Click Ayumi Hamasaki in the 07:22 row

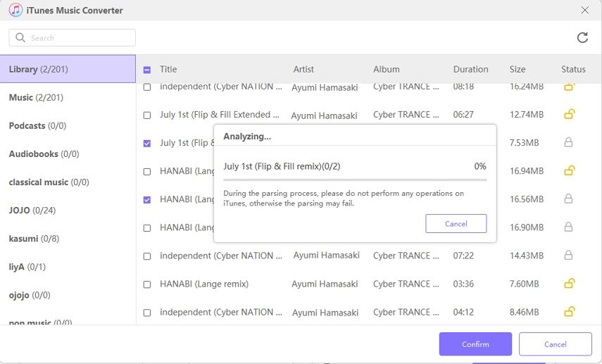click(326, 256)
